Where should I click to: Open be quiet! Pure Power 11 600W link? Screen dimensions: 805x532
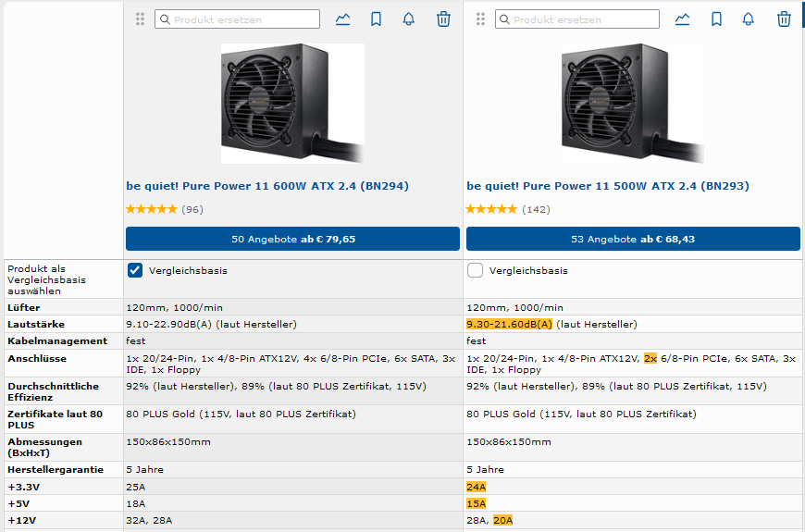point(267,186)
